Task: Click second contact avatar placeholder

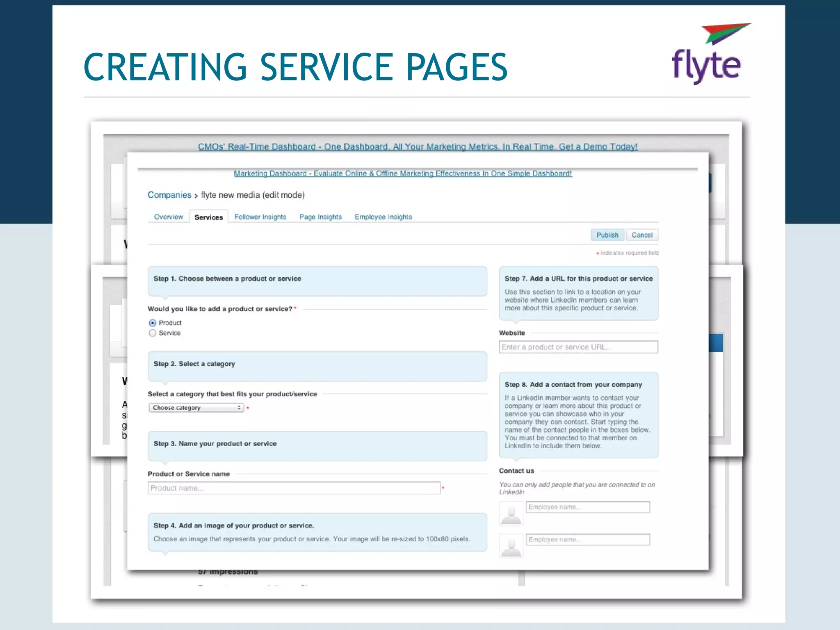Action: click(511, 546)
